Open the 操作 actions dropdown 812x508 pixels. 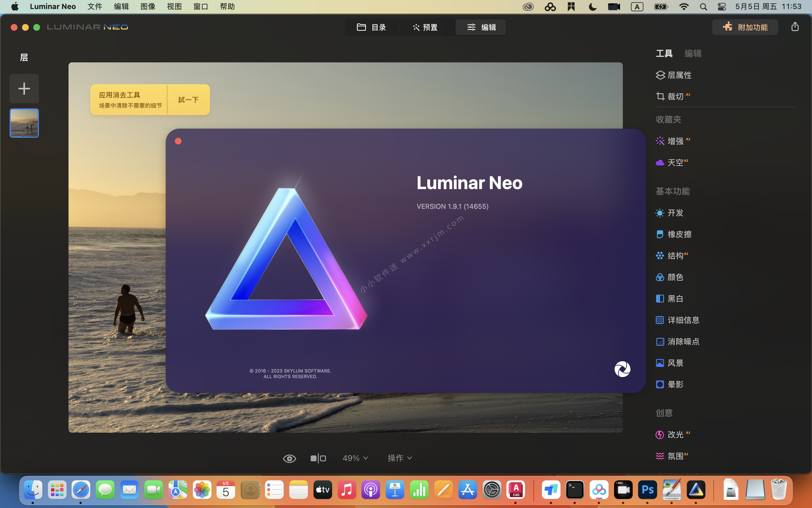400,458
